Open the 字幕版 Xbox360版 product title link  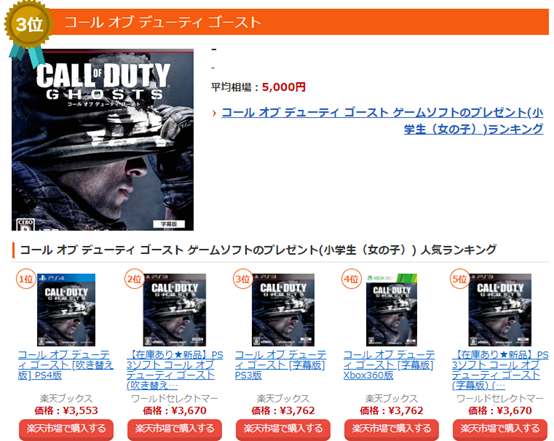coord(389,365)
